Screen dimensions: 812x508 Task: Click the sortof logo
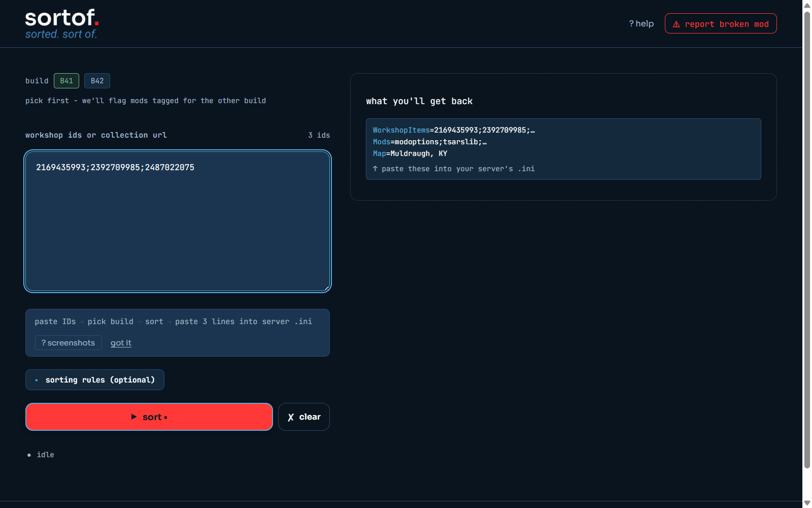click(62, 18)
